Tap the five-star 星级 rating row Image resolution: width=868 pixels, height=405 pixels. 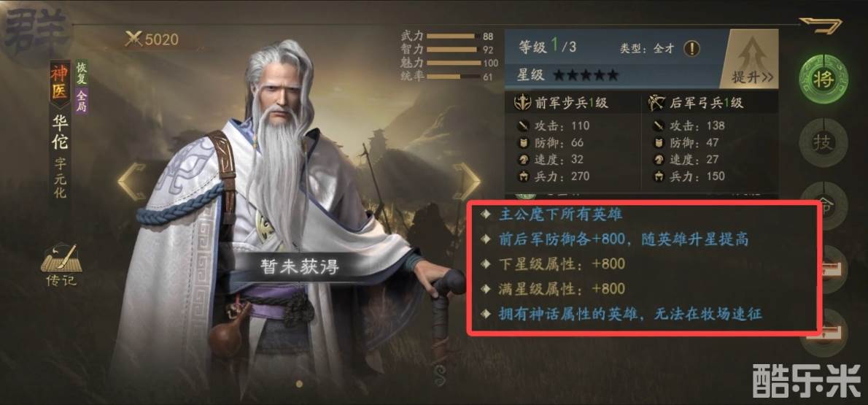click(586, 74)
